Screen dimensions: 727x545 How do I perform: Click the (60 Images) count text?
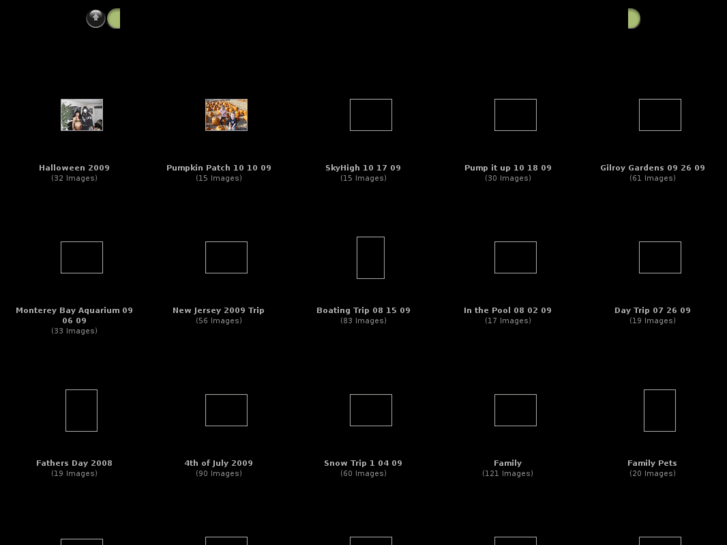364,473
